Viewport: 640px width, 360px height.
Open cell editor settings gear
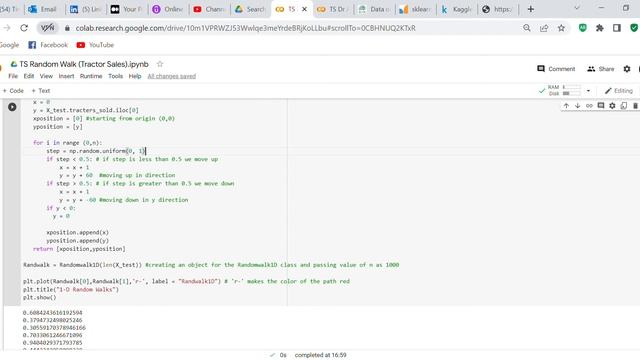[612, 106]
